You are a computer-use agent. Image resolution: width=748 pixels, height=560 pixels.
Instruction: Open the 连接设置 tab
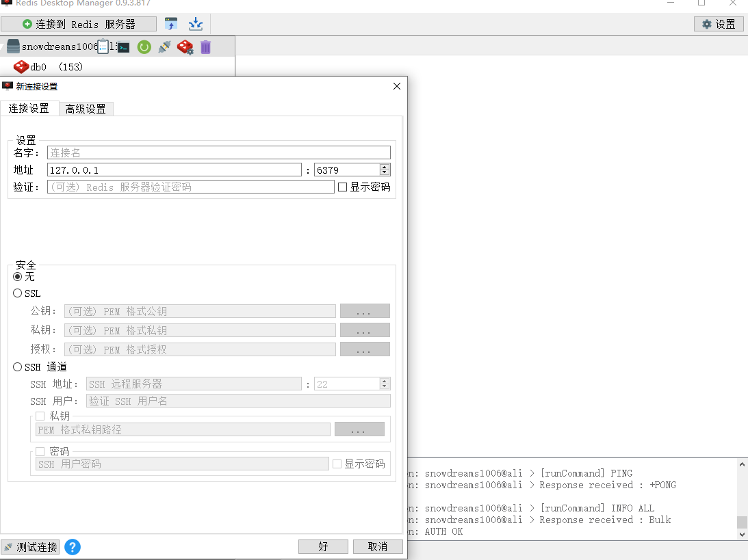click(x=29, y=109)
